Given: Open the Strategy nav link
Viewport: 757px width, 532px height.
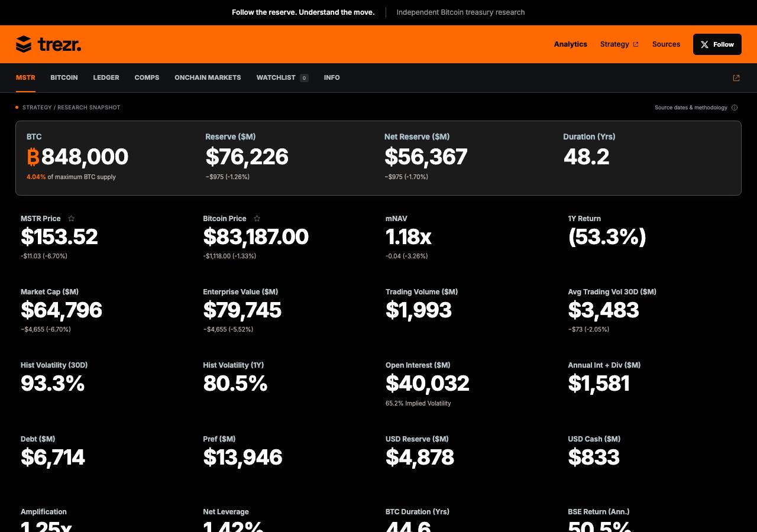Looking at the screenshot, I should [x=619, y=44].
